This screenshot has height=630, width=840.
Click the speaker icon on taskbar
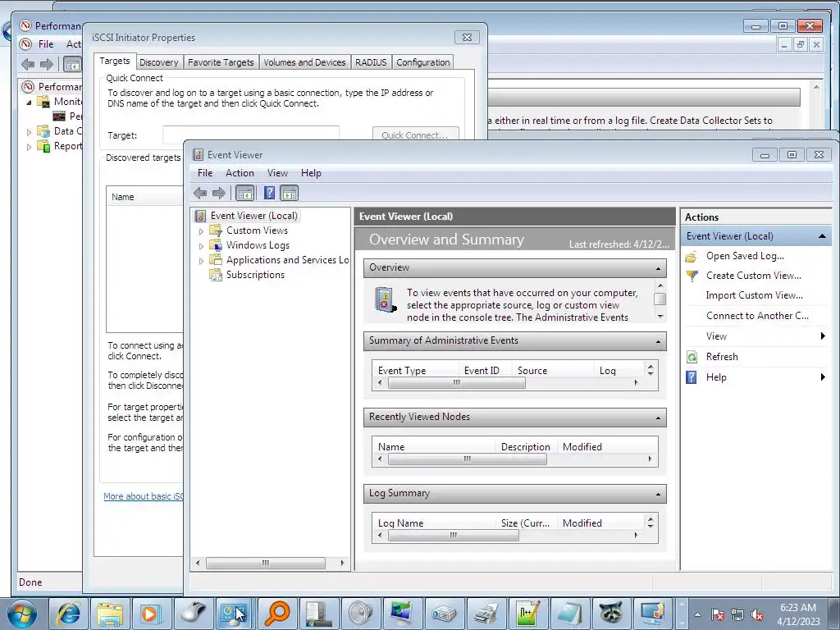(361, 614)
